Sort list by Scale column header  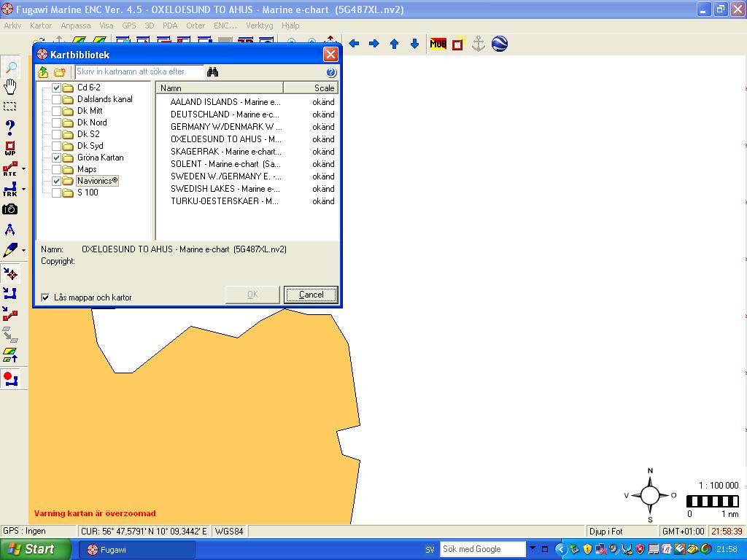pyautogui.click(x=311, y=88)
